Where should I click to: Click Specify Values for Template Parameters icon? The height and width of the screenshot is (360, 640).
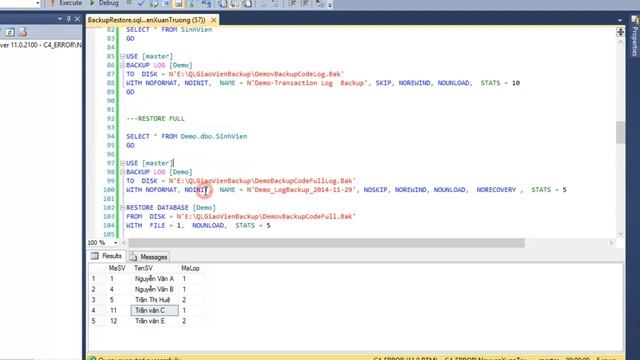[x=319, y=3]
